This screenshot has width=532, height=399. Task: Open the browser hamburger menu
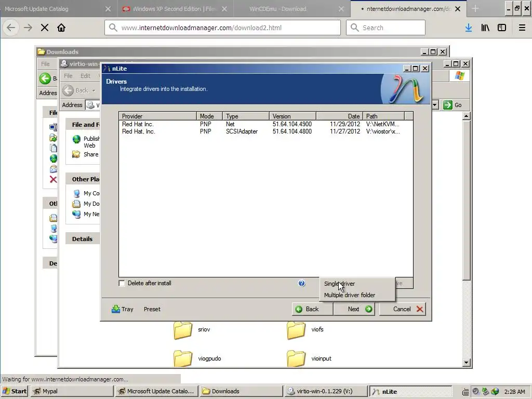point(522,28)
